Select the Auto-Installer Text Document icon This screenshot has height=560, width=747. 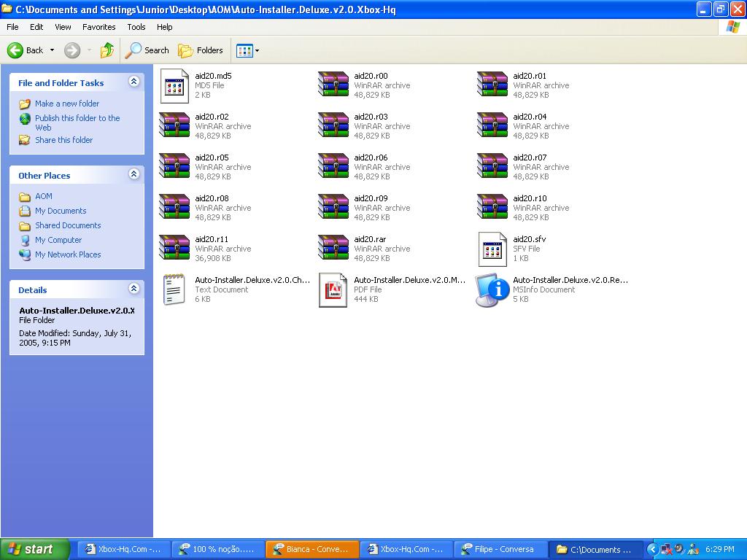click(174, 289)
